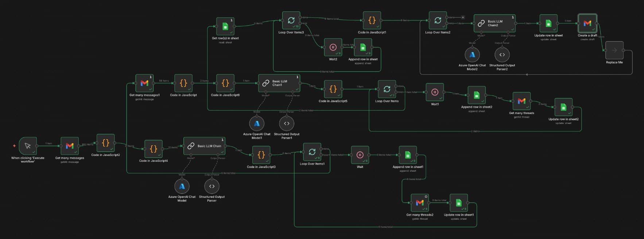Screen dimensions: 644x239
Task: Select the 'Structured Output Parser2' node
Action: click(x=502, y=55)
